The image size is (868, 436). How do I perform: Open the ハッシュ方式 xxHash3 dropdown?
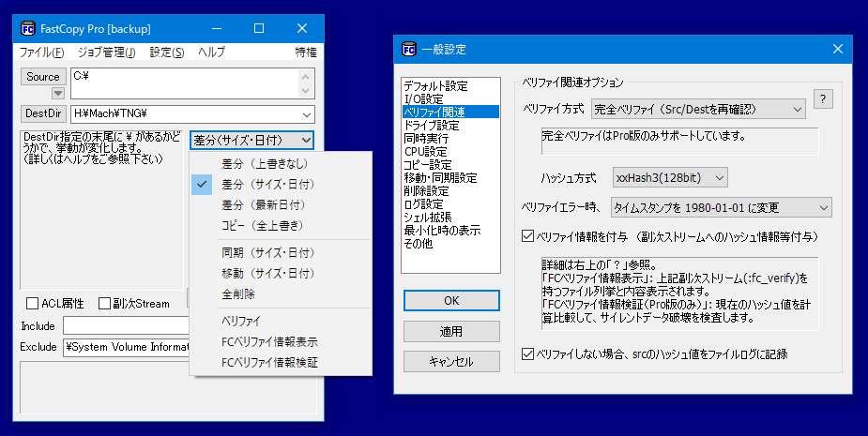click(x=670, y=178)
